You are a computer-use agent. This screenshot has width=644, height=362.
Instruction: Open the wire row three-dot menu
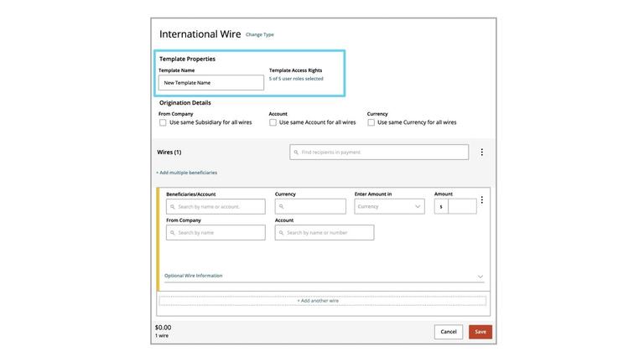[481, 200]
